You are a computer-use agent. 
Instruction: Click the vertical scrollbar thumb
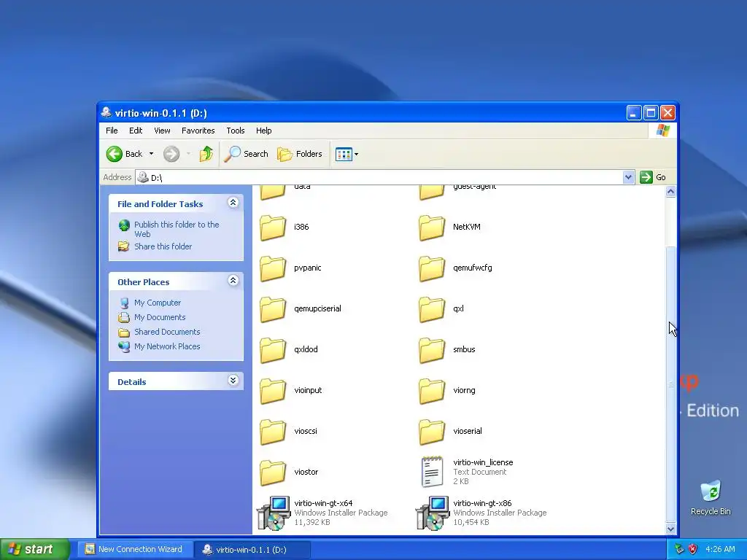pos(670,384)
